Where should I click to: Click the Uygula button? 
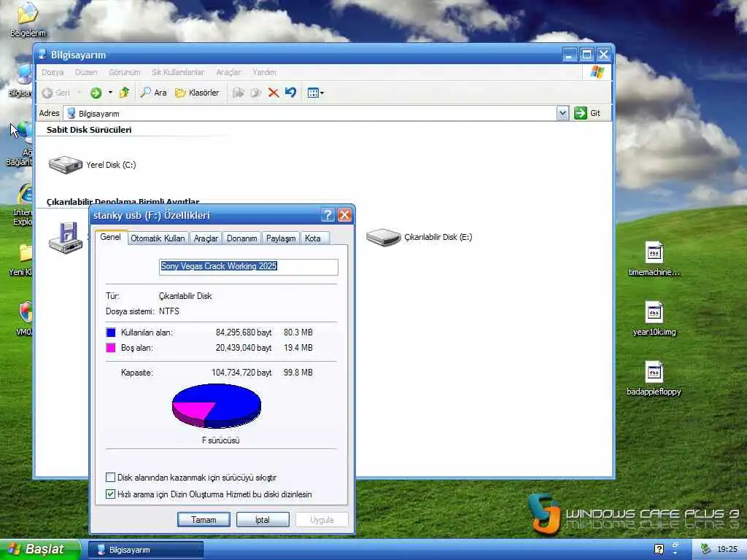322,519
